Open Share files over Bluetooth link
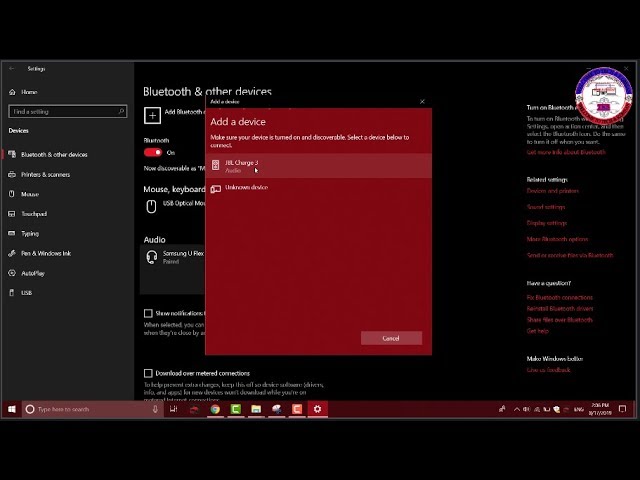The height and width of the screenshot is (480, 640). point(560,320)
